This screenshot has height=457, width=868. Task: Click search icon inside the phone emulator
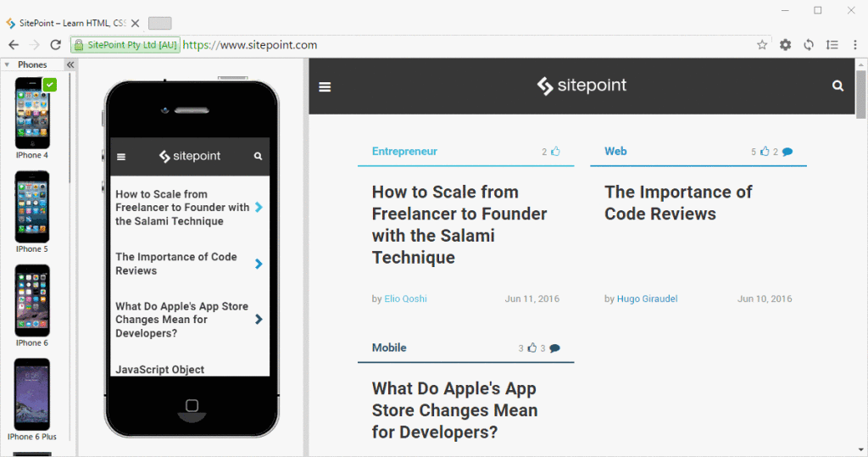(x=258, y=157)
